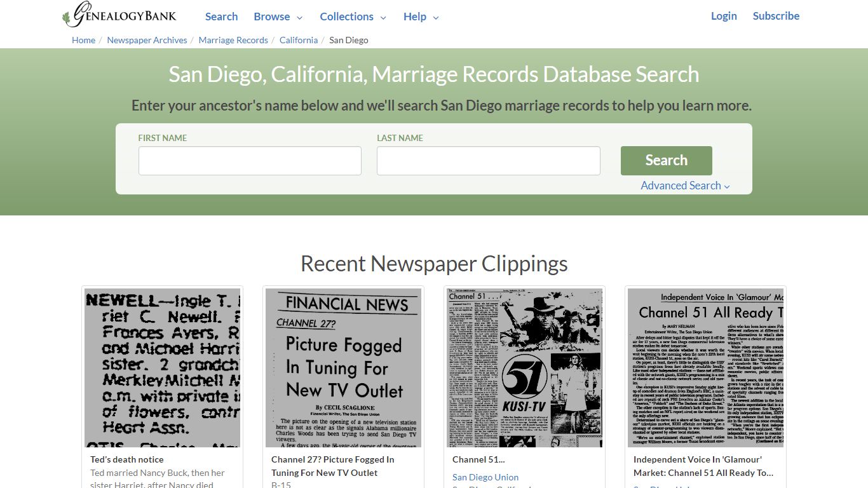Expand the Help dropdown menu
868x488 pixels.
421,17
